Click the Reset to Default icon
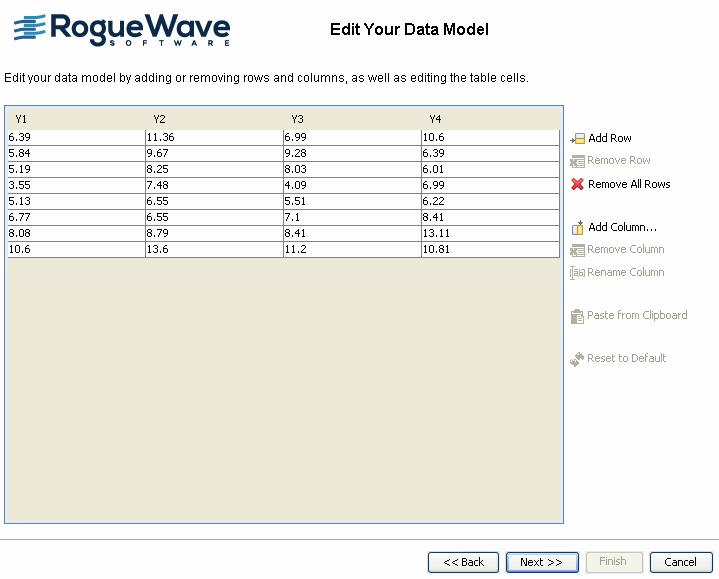719x579 pixels. coord(577,359)
